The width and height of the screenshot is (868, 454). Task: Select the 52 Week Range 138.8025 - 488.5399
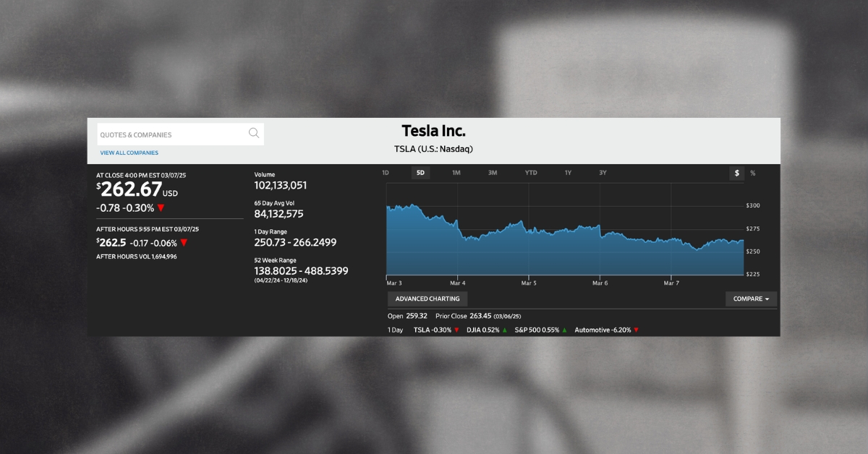[x=301, y=271]
